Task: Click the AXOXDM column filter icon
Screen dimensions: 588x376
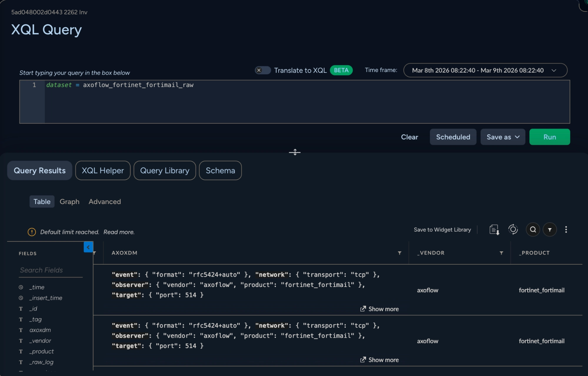Action: point(399,253)
